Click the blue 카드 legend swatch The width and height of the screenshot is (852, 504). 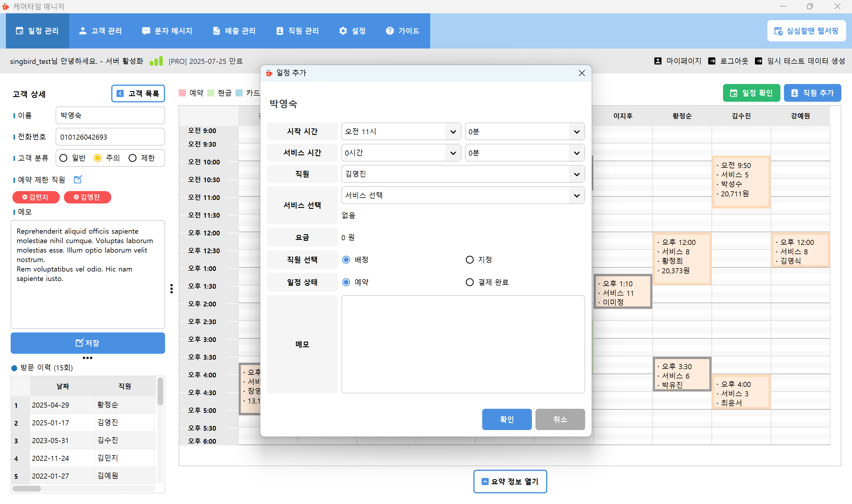(x=239, y=93)
